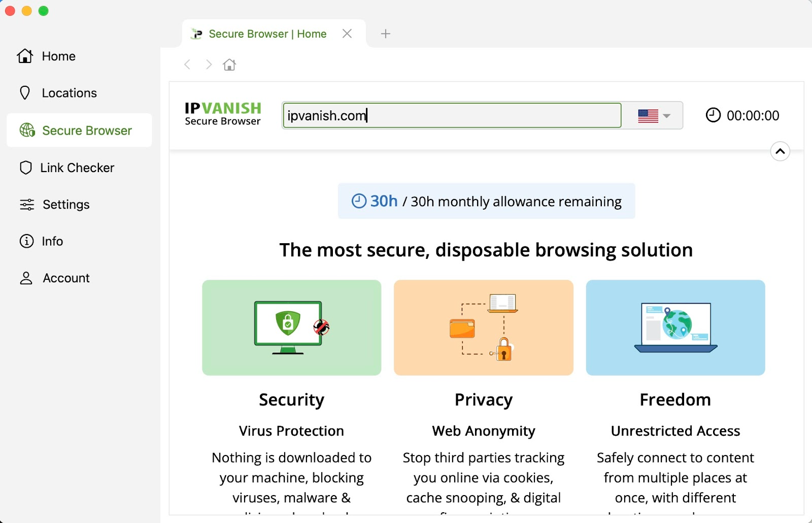Click the green Security illustration card
The height and width of the screenshot is (523, 812).
[x=292, y=328]
